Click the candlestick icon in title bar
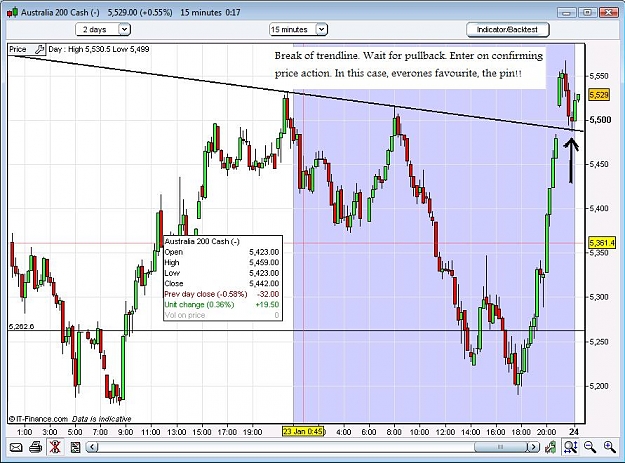 pos(12,13)
